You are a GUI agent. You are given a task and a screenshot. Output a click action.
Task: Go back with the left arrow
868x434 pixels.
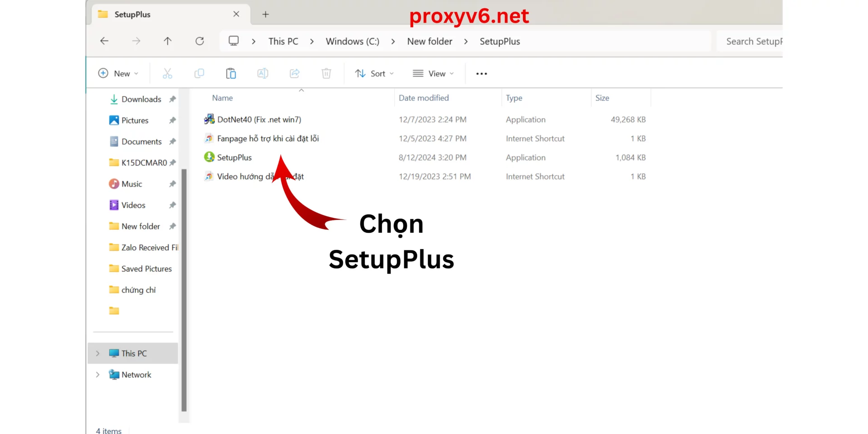104,41
